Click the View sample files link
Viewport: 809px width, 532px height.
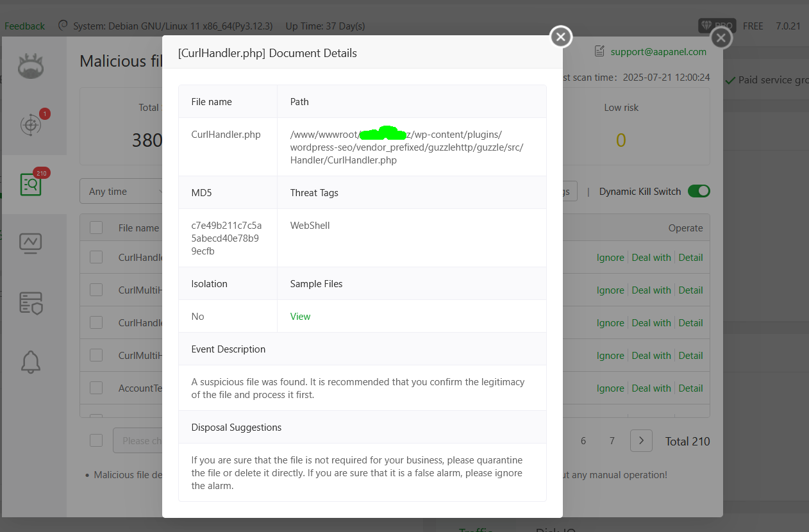(300, 317)
